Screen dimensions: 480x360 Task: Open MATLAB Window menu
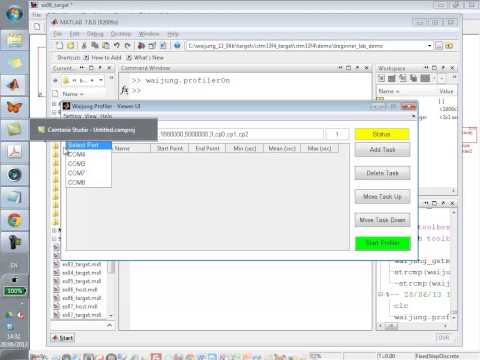(x=149, y=34)
